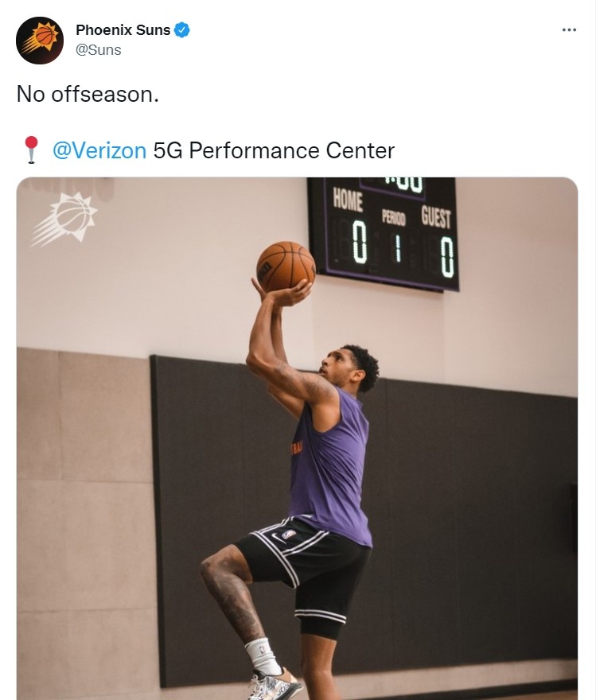Click the HOME score on scoreboard
This screenshot has width=596, height=700.
360,242
